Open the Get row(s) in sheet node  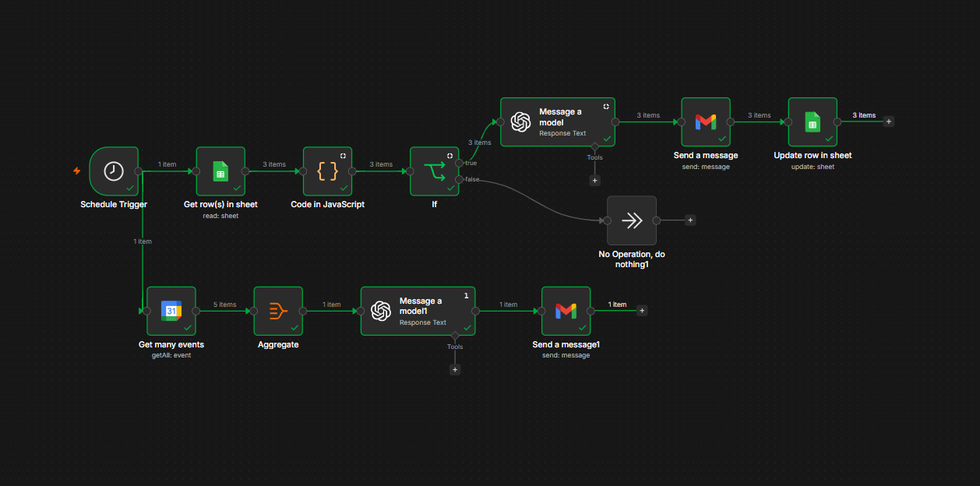tap(220, 171)
